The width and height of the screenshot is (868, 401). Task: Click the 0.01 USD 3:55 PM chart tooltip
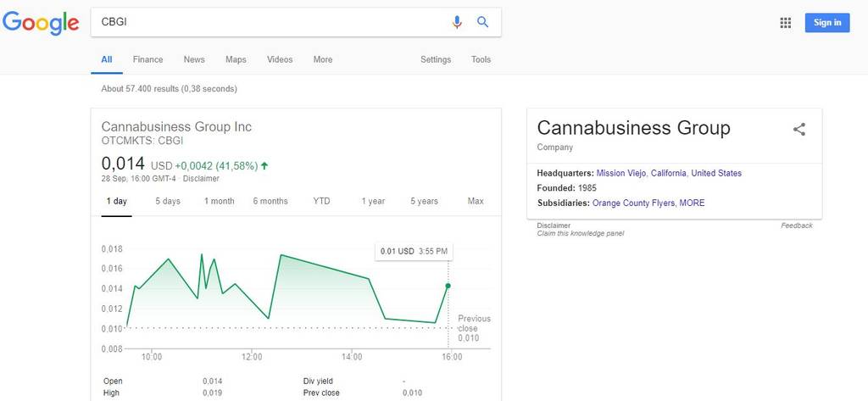[414, 252]
